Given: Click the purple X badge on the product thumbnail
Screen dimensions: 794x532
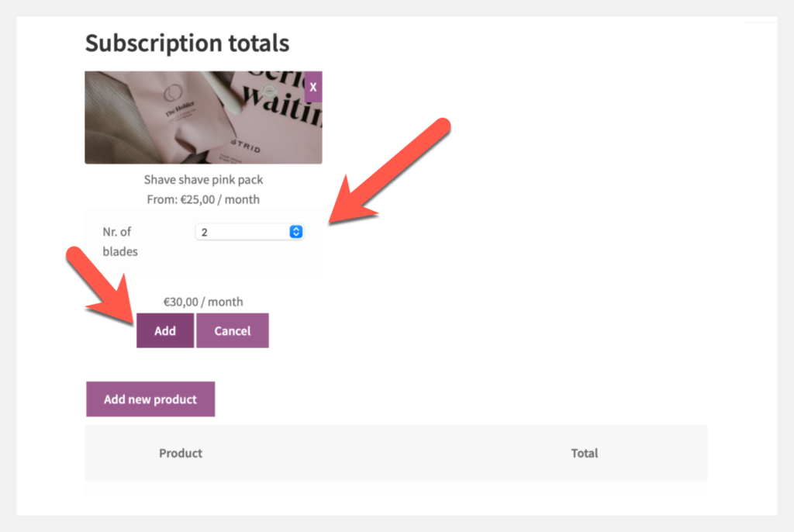Looking at the screenshot, I should (312, 87).
